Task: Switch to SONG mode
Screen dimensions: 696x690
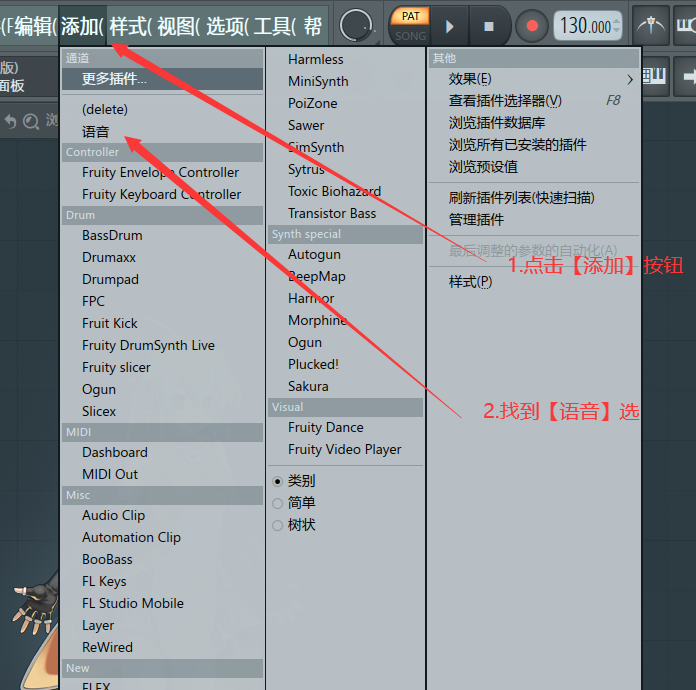Action: tap(410, 36)
